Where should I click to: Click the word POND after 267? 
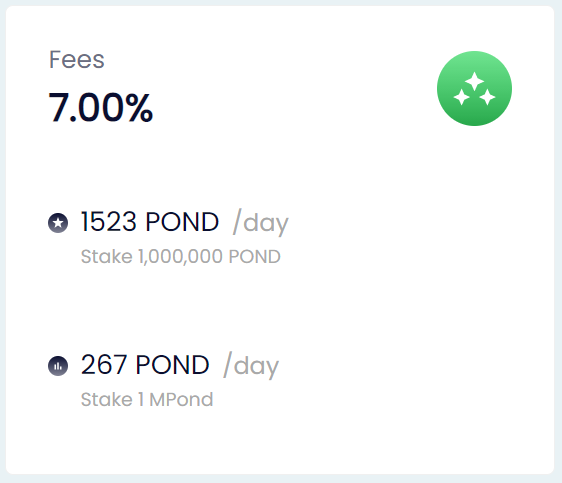172,365
